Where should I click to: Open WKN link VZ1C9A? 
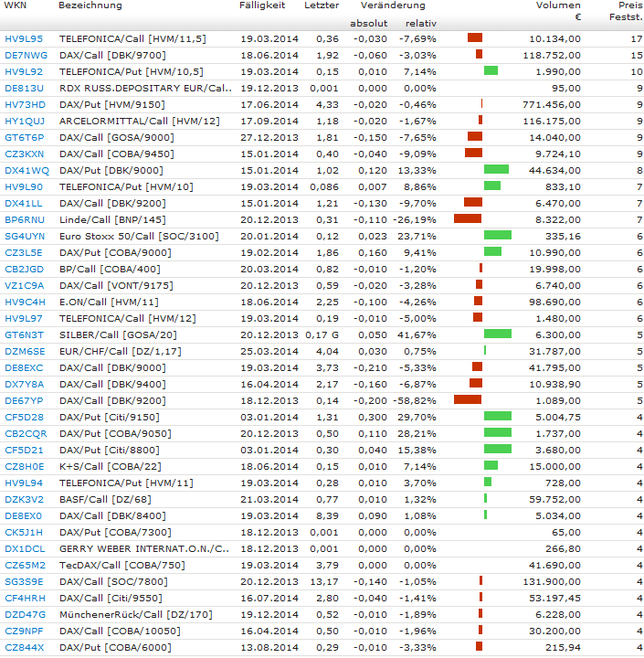pos(25,286)
